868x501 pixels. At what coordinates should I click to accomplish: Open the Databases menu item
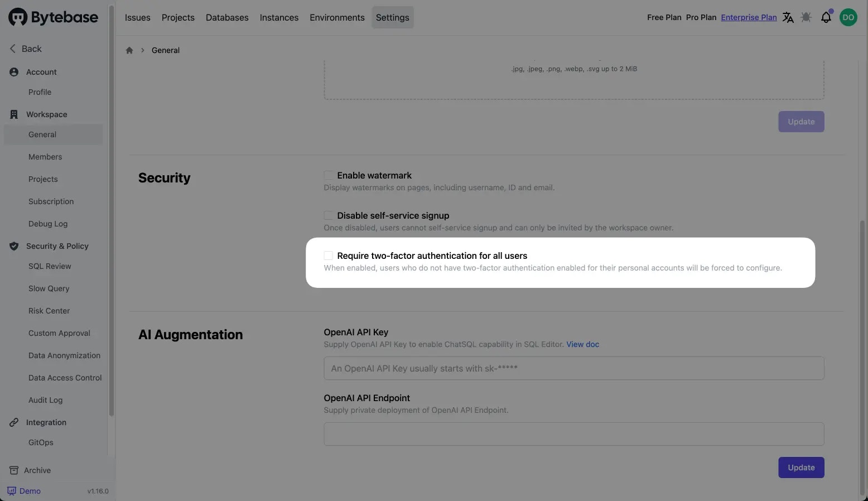(226, 17)
